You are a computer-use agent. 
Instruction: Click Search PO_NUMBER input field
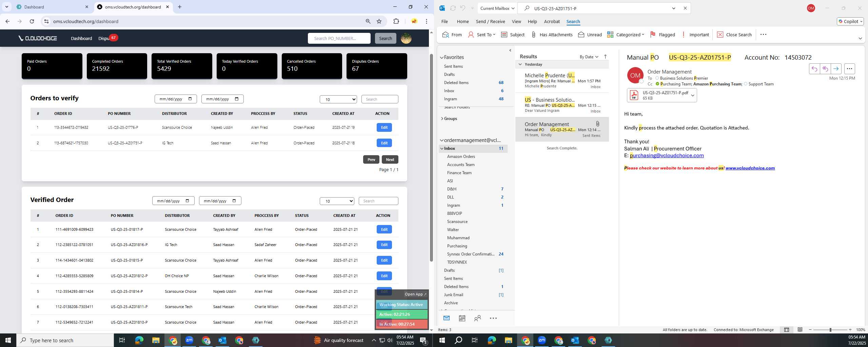pos(339,38)
